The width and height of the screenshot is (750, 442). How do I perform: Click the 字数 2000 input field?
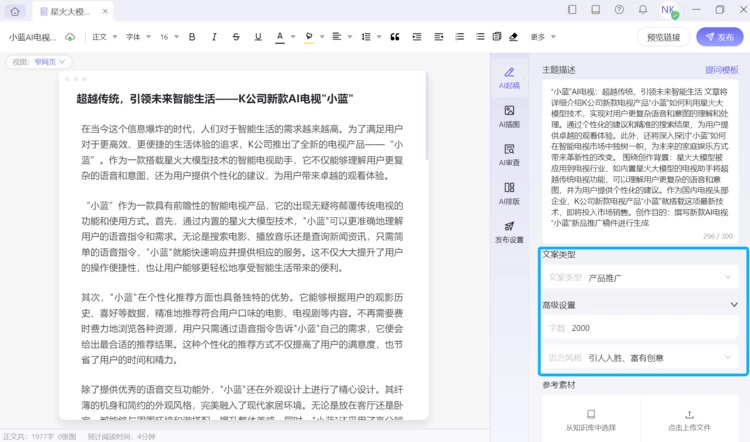[x=640, y=328]
